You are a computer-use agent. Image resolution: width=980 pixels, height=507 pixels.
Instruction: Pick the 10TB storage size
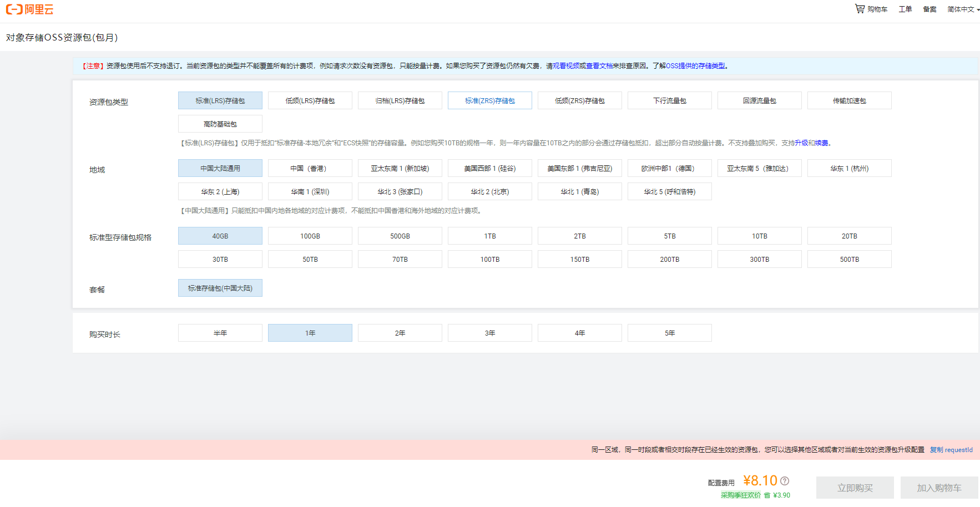(x=760, y=236)
